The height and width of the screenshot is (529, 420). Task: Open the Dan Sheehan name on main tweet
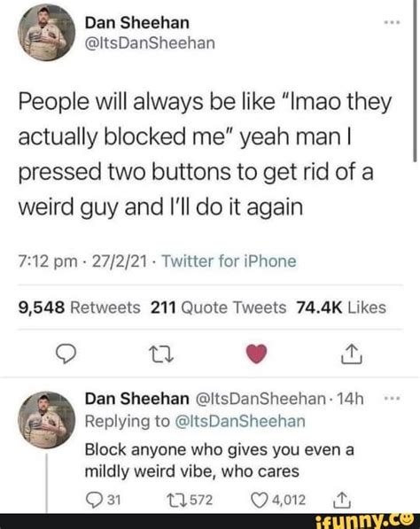coord(137,23)
